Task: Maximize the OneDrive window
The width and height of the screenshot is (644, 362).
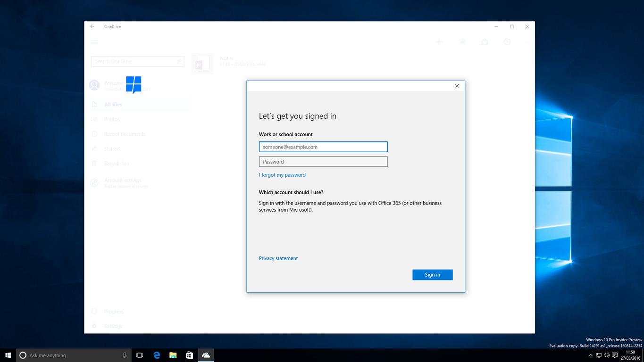Action: [x=512, y=26]
